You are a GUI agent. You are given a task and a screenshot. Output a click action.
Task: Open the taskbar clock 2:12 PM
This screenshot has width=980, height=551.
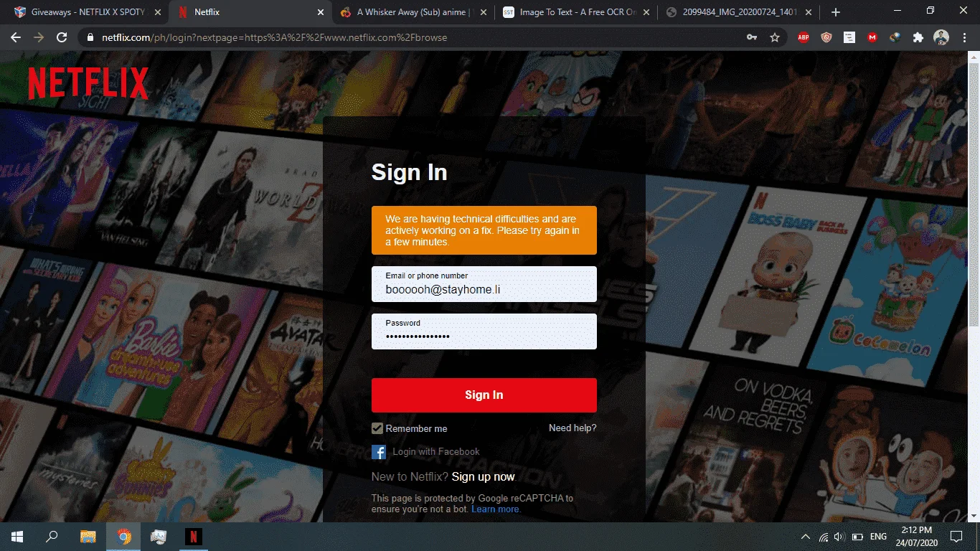coord(915,537)
